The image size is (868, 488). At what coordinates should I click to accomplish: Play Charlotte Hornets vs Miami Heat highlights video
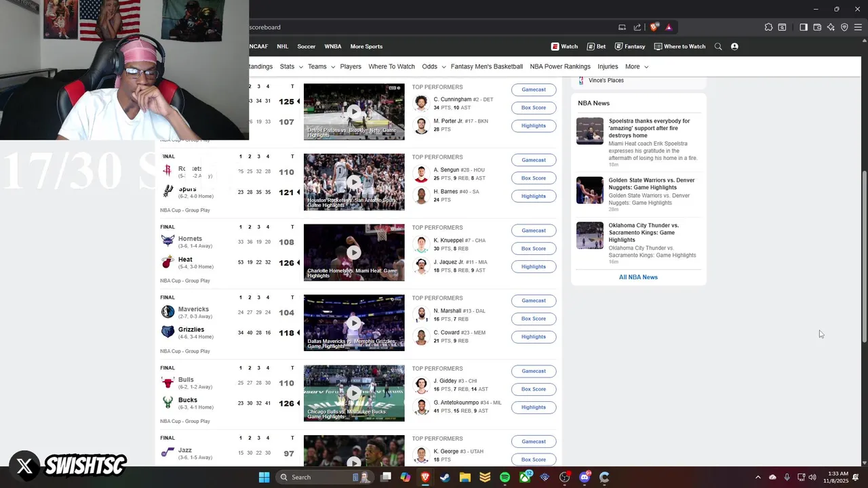(x=354, y=252)
